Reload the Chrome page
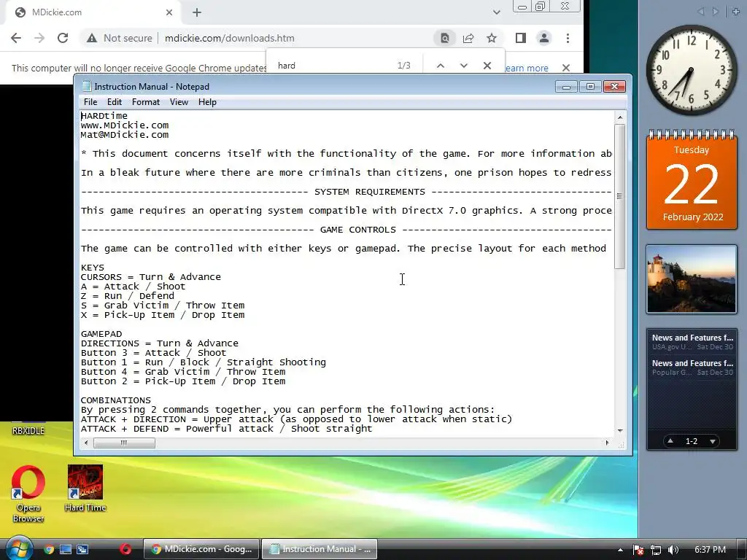 click(63, 38)
